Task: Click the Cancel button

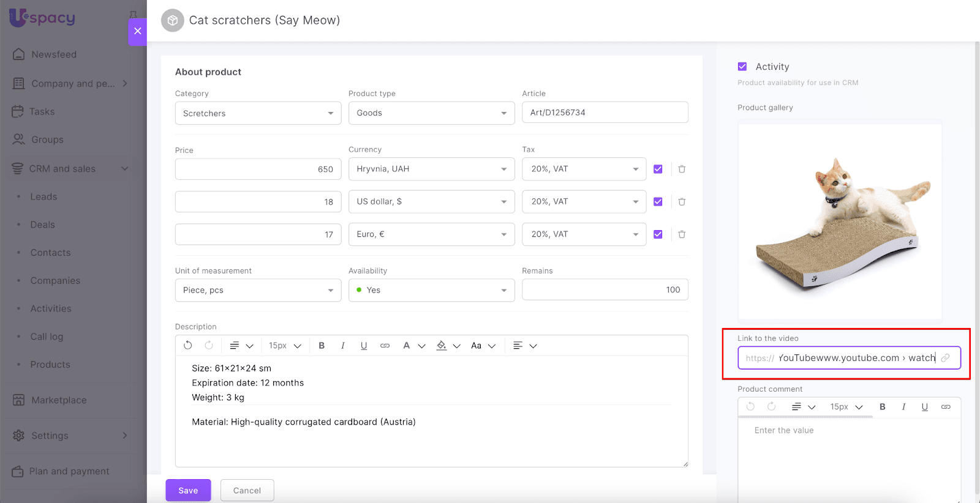Action: (247, 490)
